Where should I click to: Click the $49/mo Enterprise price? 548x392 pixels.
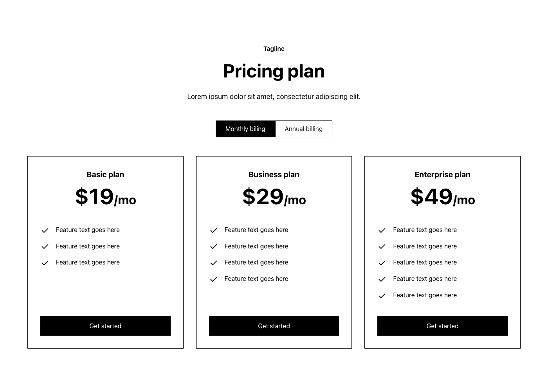(442, 197)
